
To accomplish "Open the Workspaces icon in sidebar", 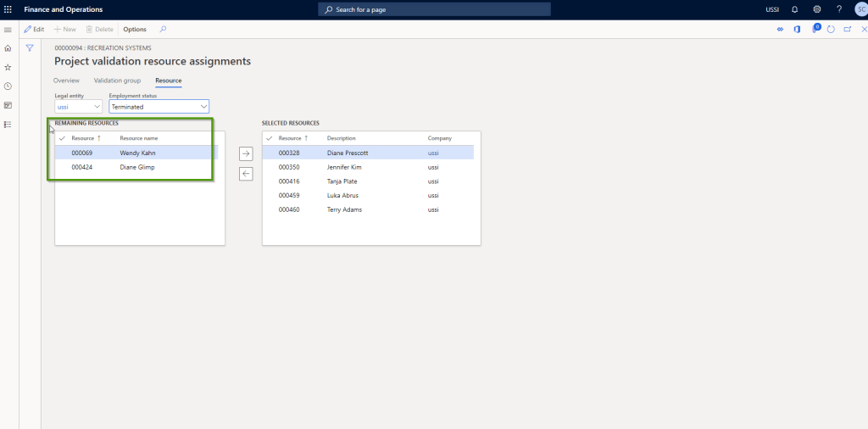I will (x=8, y=105).
